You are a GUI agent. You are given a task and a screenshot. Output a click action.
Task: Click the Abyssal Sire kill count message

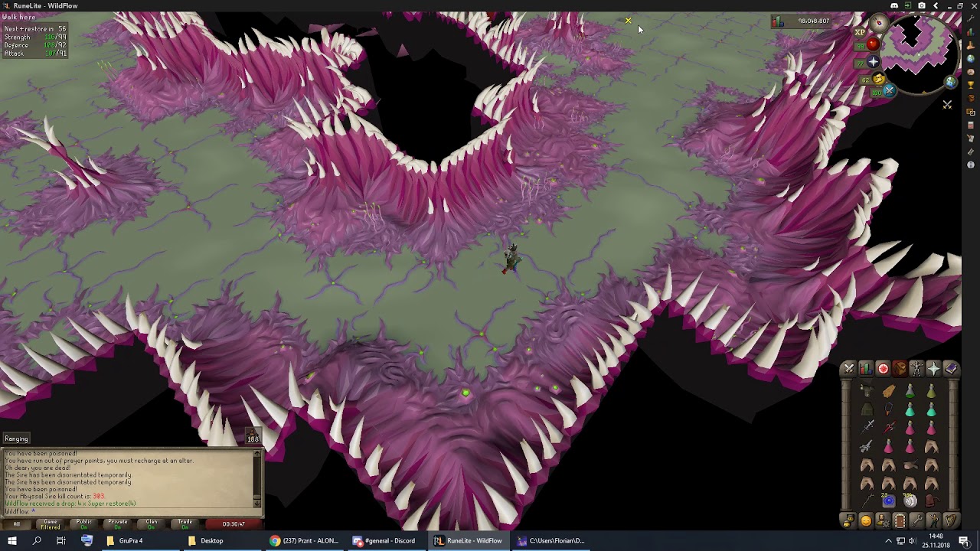(54, 497)
